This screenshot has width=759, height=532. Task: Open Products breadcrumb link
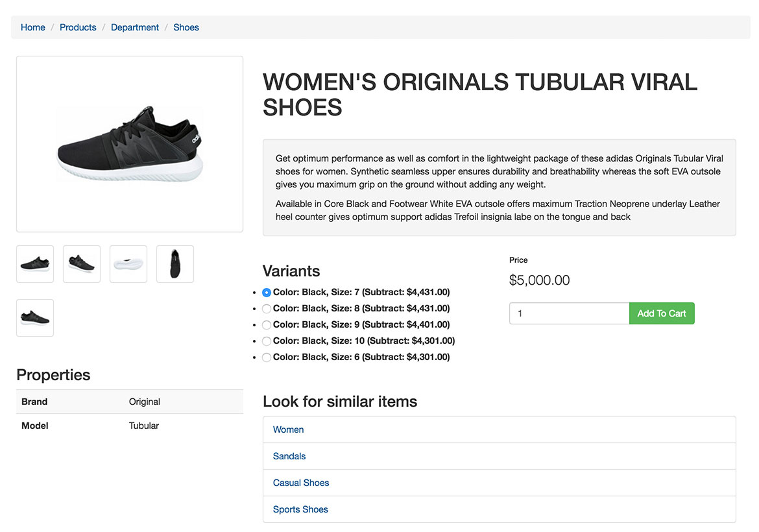point(78,28)
